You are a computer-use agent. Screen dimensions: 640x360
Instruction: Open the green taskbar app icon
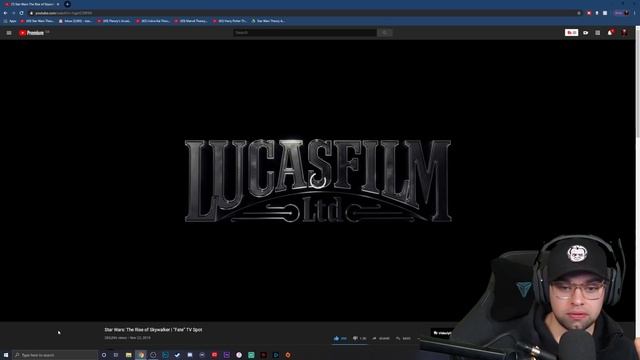click(251, 355)
